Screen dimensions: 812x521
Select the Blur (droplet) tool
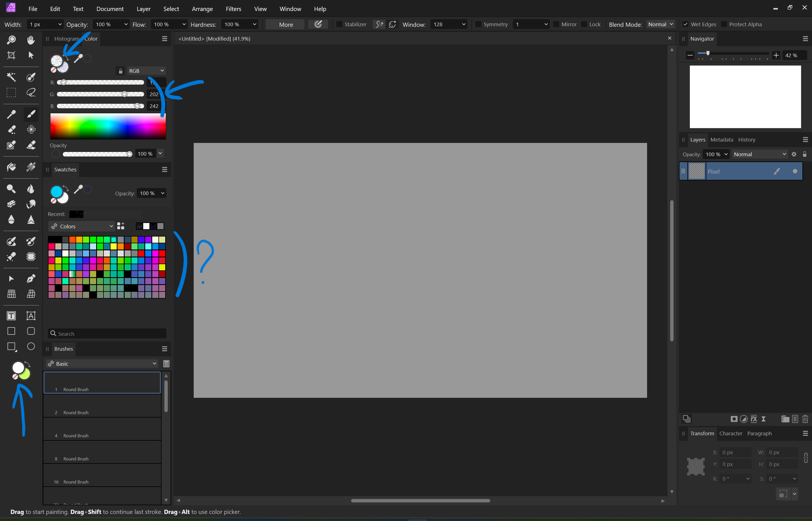[11, 220]
